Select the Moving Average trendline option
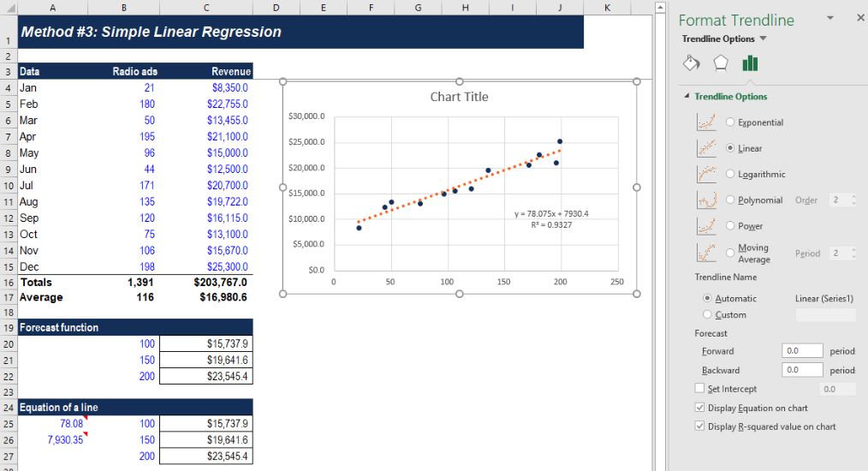Viewport: 868px width, 471px height. click(730, 253)
